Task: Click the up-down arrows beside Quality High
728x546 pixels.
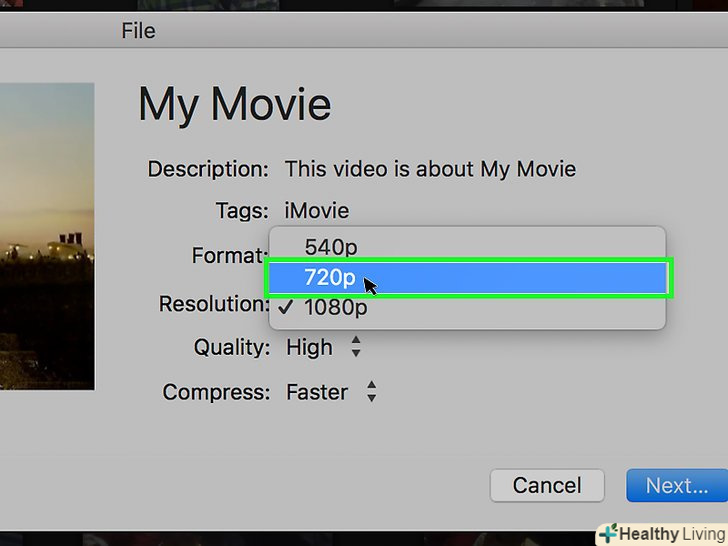Action: tap(356, 348)
